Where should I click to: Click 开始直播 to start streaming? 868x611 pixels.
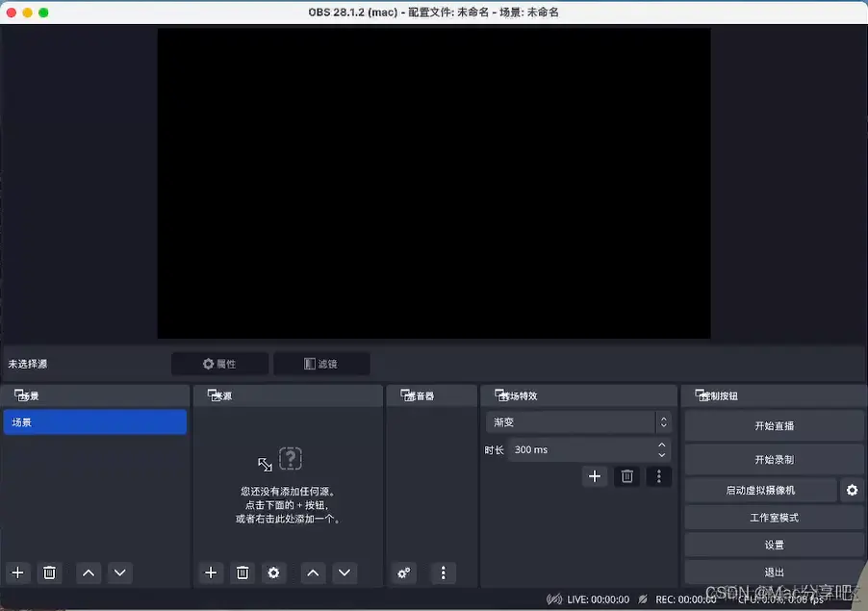click(x=774, y=425)
